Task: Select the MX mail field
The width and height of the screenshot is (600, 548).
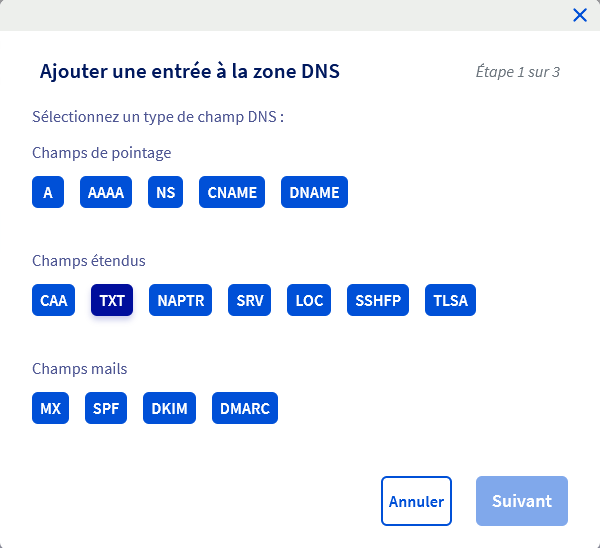Action: pyautogui.click(x=50, y=408)
